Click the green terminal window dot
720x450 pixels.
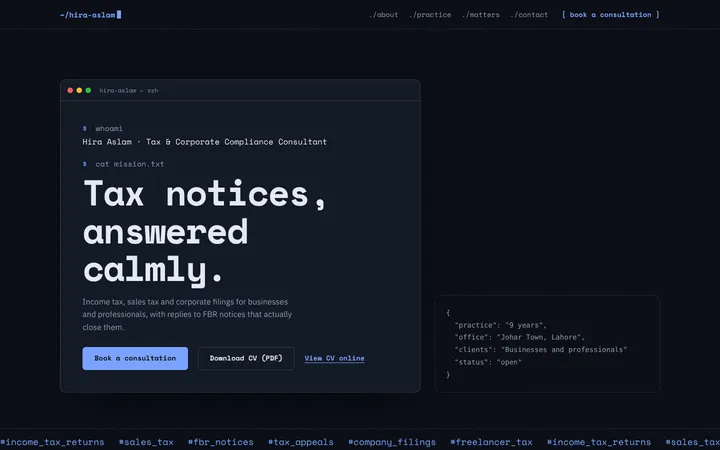88,90
